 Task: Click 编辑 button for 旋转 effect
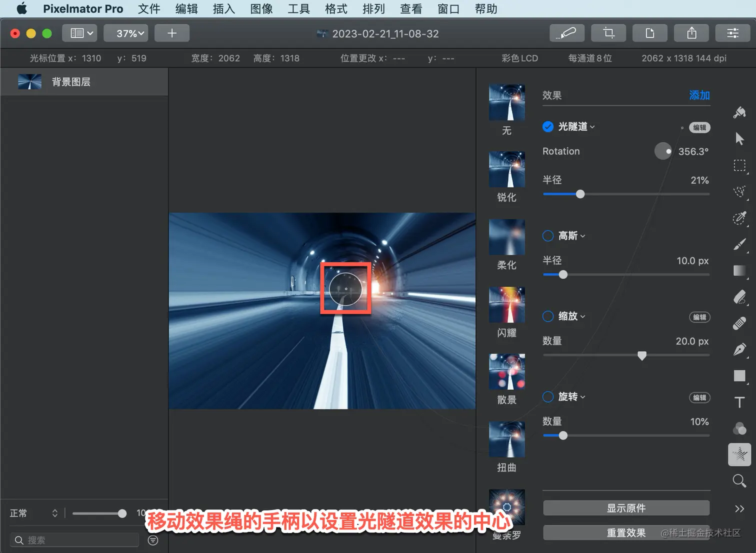tap(699, 397)
